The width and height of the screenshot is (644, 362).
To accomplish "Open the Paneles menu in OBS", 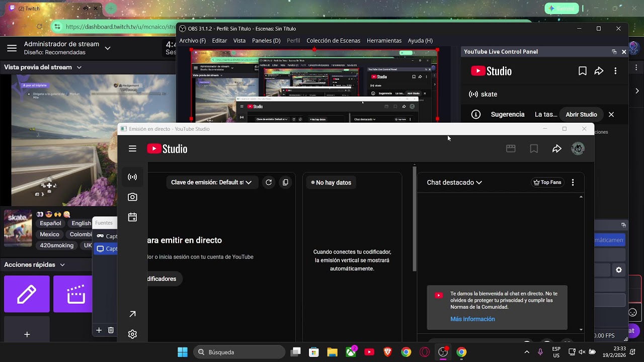I will [266, 41].
